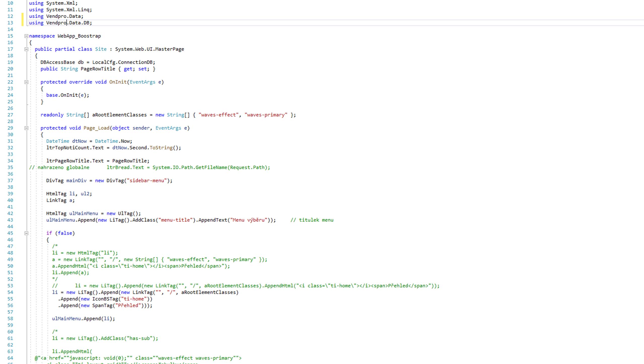Click line number 27 in the margin
Image resolution: width=644 pixels, height=364 pixels.
(x=10, y=115)
